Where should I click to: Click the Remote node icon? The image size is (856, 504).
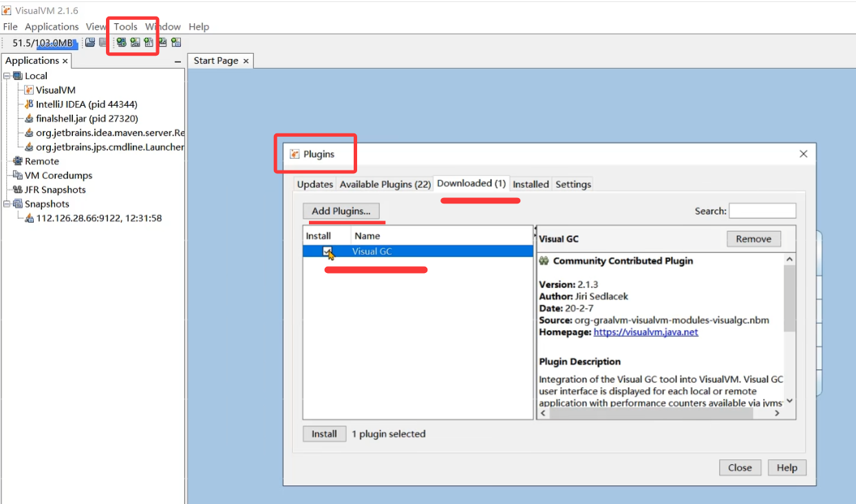(x=17, y=161)
